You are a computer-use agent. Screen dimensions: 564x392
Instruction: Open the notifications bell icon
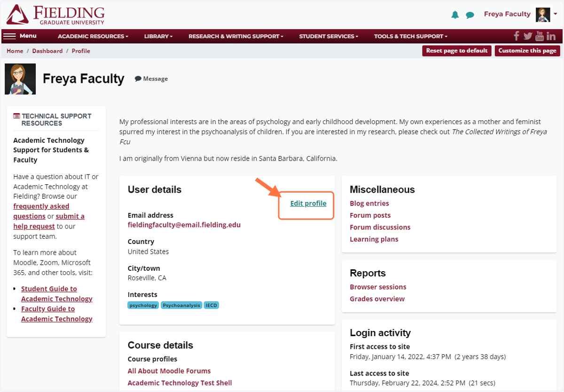[455, 15]
